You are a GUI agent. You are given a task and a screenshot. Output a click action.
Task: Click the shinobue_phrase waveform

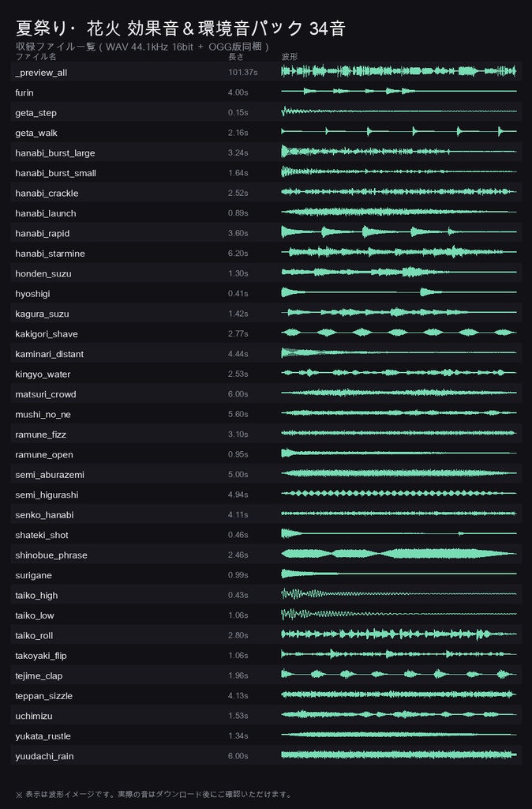399,555
